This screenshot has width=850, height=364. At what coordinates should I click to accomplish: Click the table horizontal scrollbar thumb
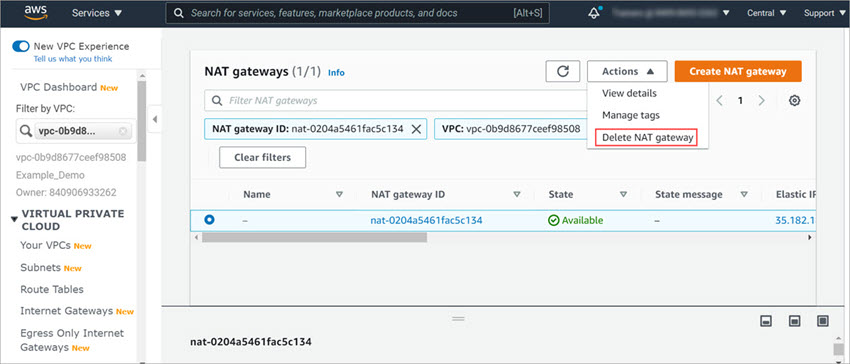point(314,237)
